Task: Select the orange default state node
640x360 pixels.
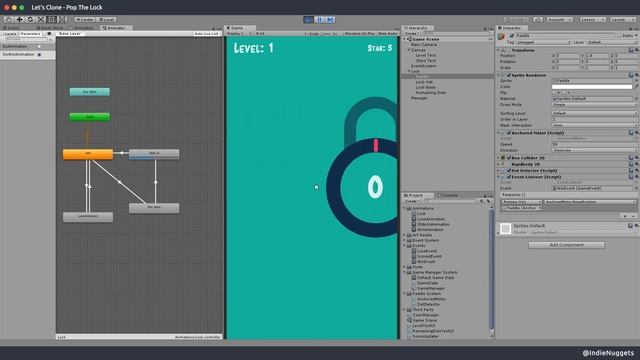Action: [x=88, y=154]
